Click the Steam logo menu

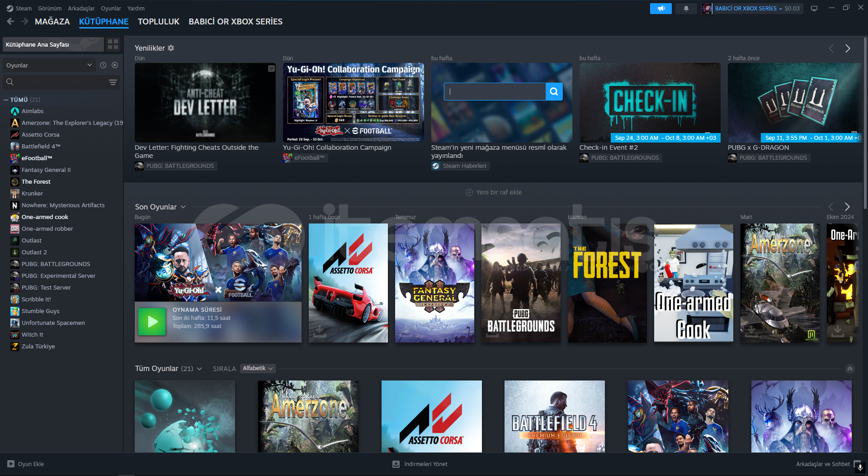click(10, 8)
